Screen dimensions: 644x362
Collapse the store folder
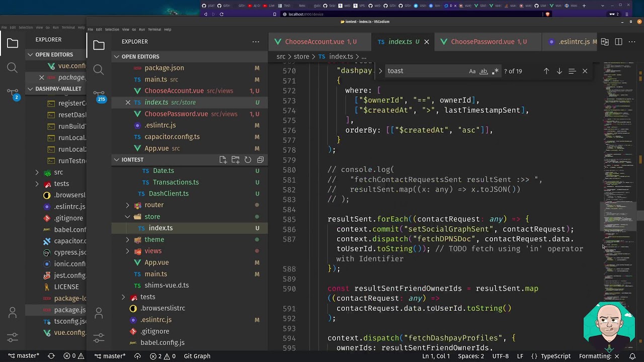tap(152, 217)
